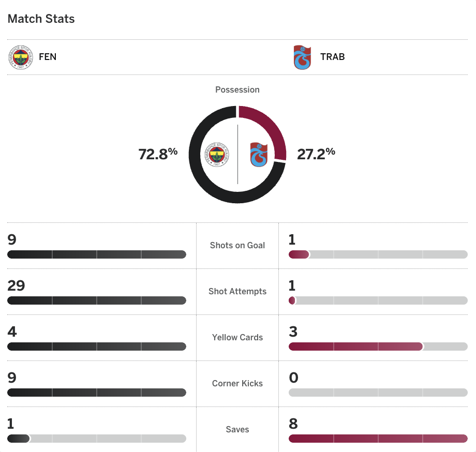
Task: Click the Fenerbahce logo inside possession donut
Action: [x=217, y=154]
